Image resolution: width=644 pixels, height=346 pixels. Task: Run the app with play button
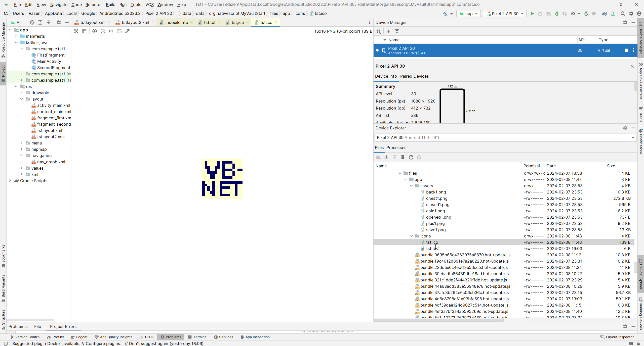532,14
